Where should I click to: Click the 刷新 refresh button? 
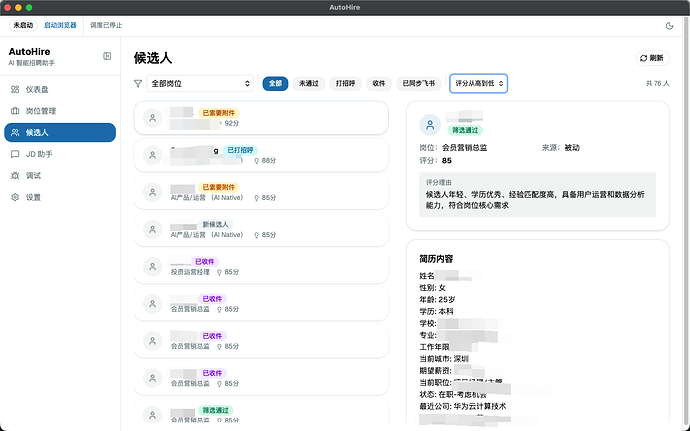point(653,58)
